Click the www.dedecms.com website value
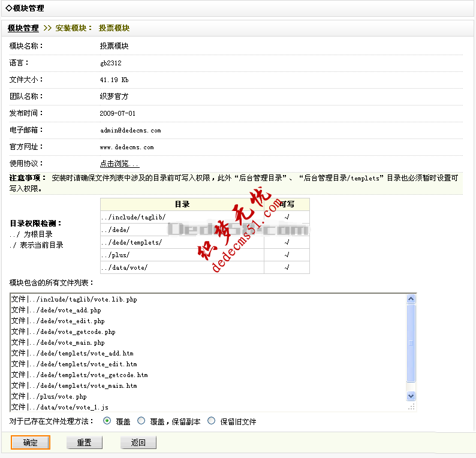The height and width of the screenshot is (458, 476). [x=127, y=147]
